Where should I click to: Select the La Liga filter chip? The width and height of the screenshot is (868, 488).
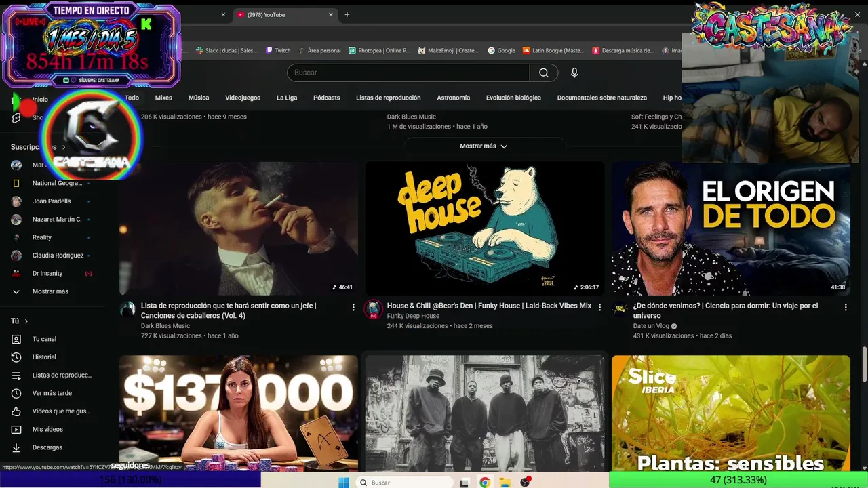tap(287, 98)
